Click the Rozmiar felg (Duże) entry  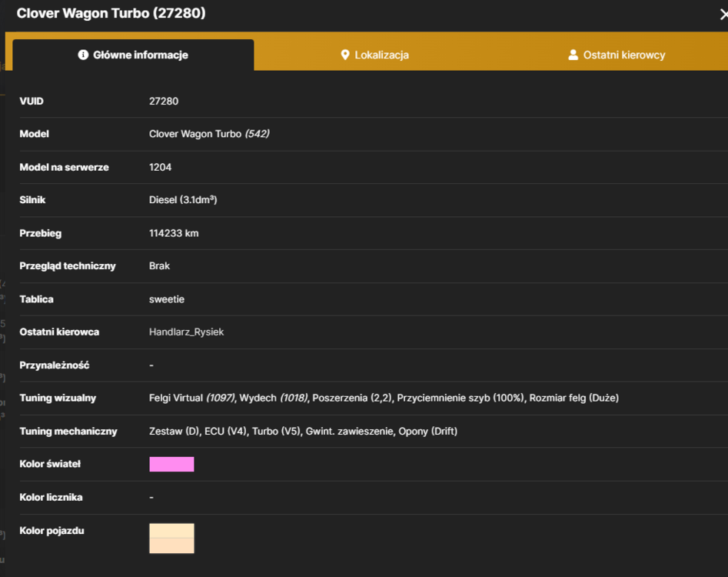573,398
